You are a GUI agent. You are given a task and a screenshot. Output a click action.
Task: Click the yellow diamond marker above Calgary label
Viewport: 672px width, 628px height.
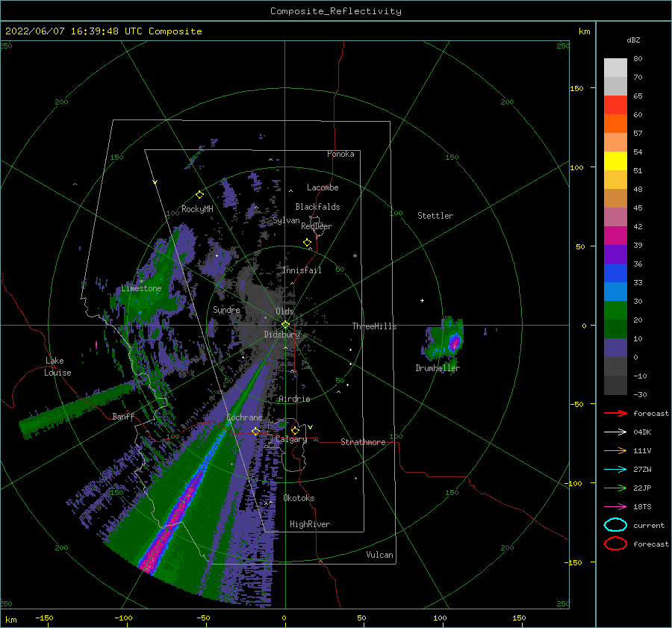point(295,430)
